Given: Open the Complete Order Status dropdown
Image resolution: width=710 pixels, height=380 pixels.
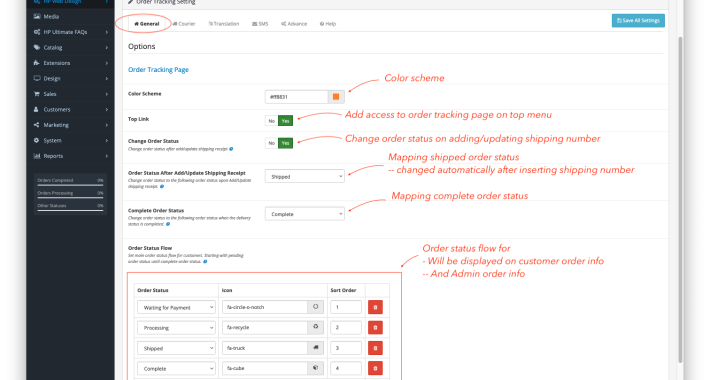Looking at the screenshot, I should pyautogui.click(x=305, y=214).
